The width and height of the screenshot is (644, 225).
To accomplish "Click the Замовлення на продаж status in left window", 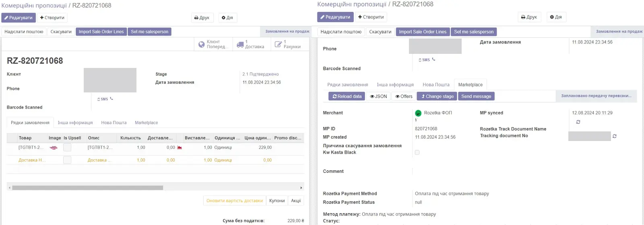I will point(287,31).
